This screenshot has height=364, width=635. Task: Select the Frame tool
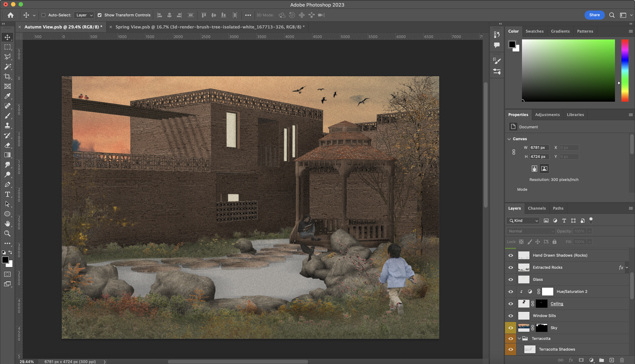tap(7, 86)
